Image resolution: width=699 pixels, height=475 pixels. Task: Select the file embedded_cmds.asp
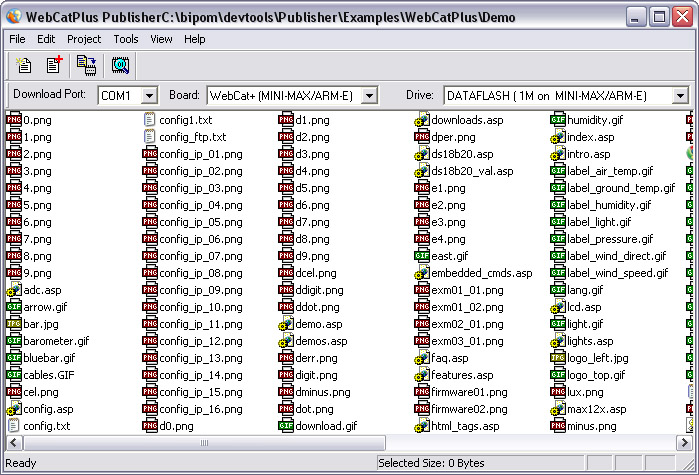tap(481, 273)
